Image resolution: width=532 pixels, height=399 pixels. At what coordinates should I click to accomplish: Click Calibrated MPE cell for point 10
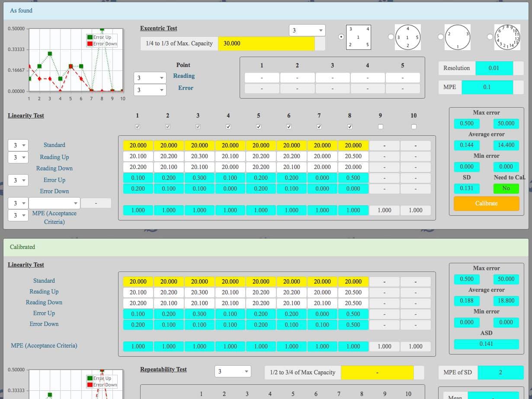[x=416, y=346]
